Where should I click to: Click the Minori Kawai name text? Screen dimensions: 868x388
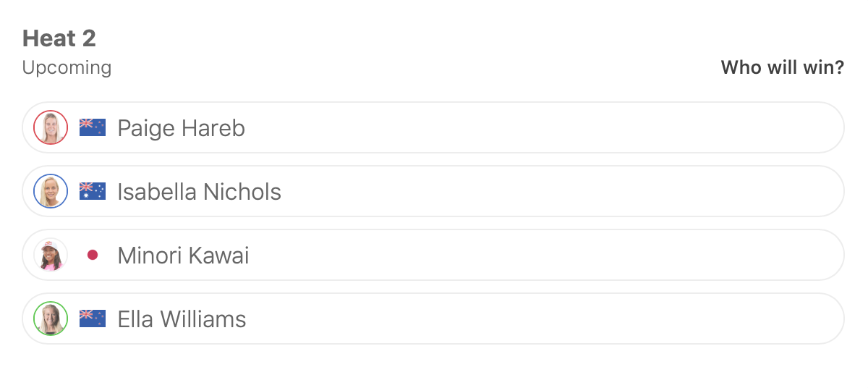tap(183, 256)
